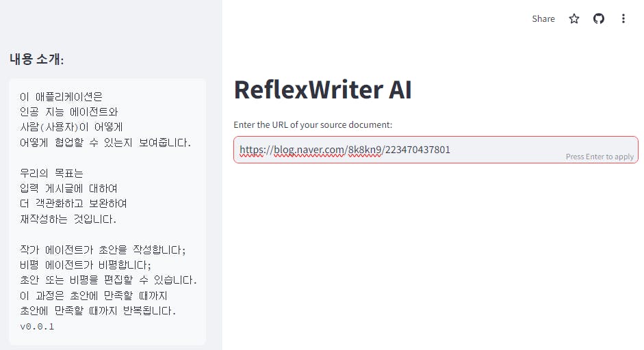
Task: Click the "내용 소개:" sidebar heading
Action: point(37,59)
